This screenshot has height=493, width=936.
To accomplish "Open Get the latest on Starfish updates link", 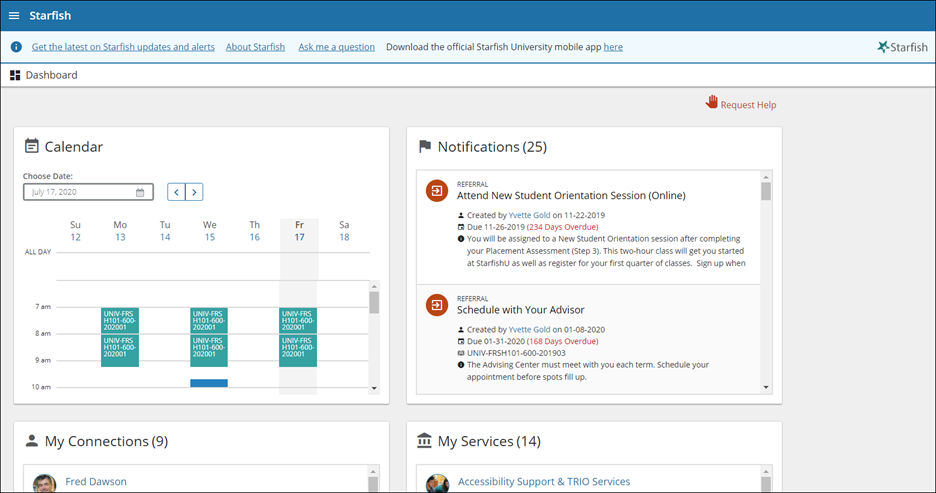I will pos(123,47).
